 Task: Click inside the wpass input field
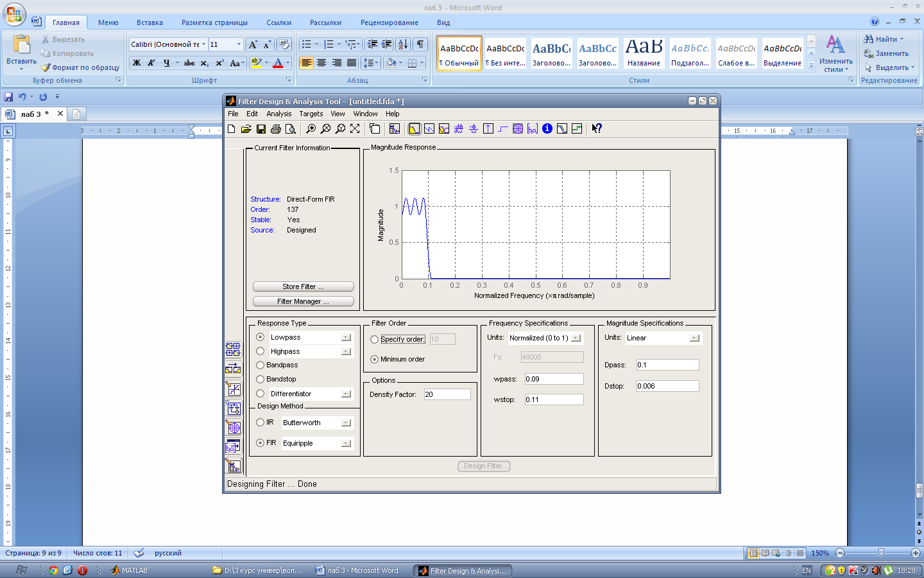[554, 379]
